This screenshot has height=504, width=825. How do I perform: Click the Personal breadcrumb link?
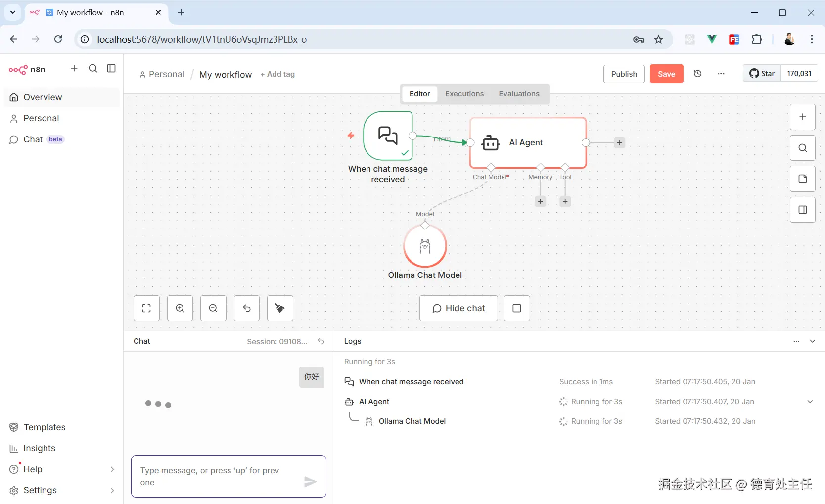point(162,74)
